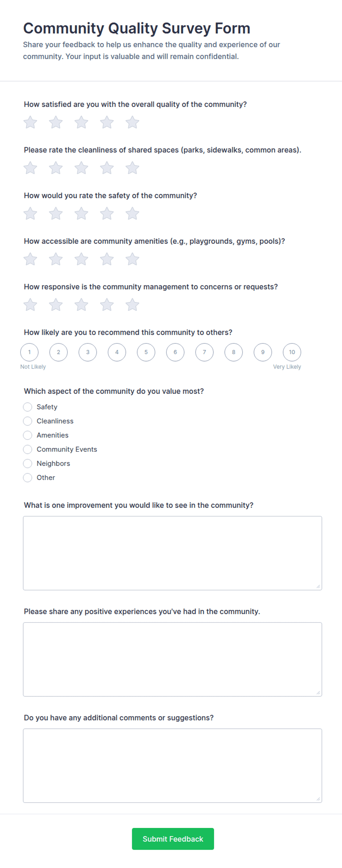
Task: Select Community Events as most valued aspect
Action: coord(28,449)
